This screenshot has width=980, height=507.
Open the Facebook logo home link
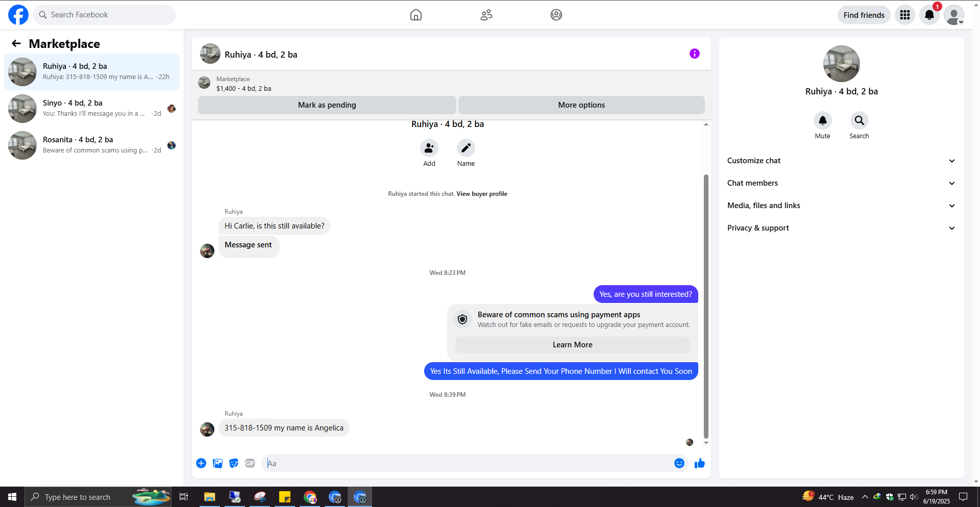pos(18,15)
